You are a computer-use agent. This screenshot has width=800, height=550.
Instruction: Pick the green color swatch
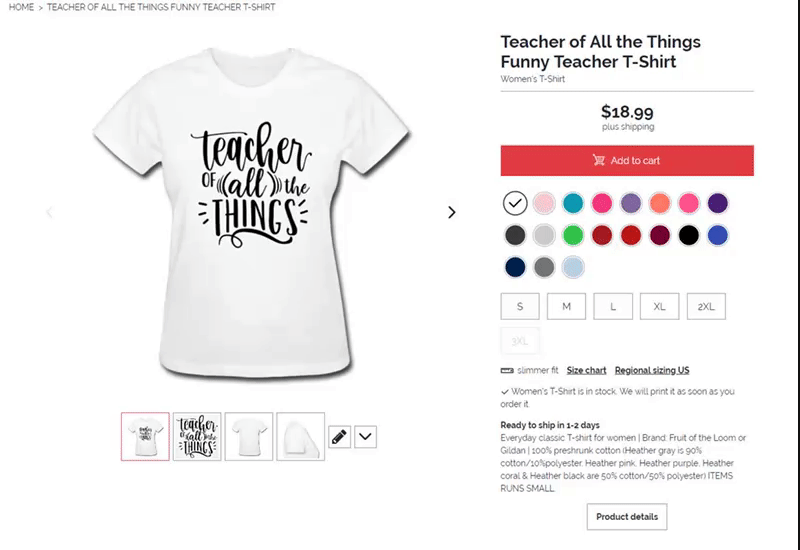573,235
